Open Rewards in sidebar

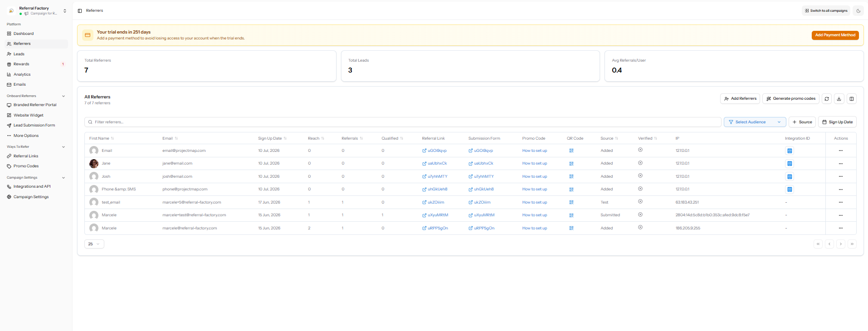point(36,64)
